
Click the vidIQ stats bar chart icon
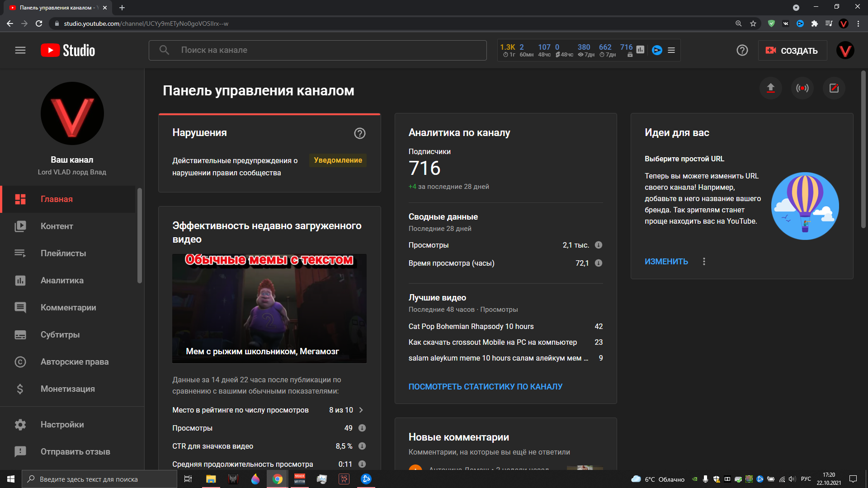point(640,50)
